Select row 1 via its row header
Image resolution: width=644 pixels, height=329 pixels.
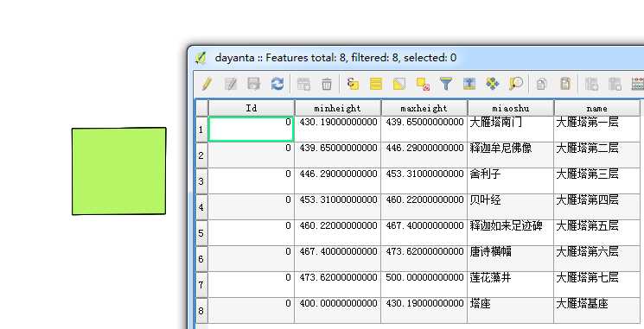pos(201,130)
